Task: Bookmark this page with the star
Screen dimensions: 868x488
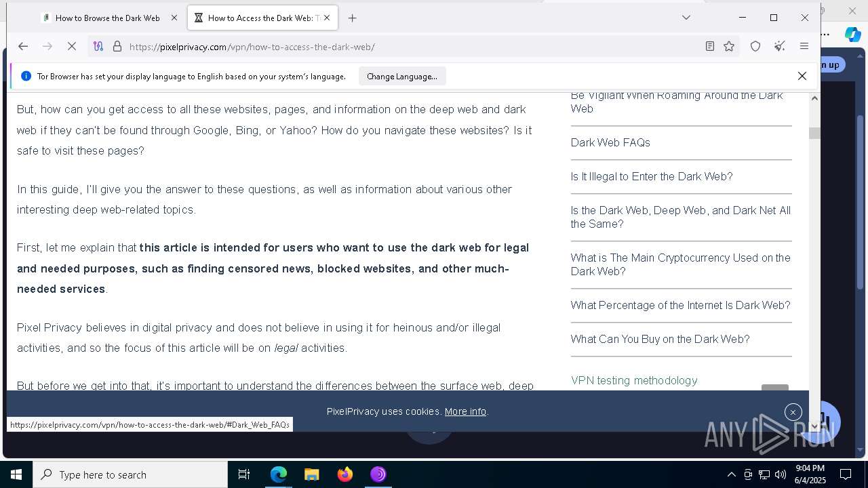Action: click(729, 46)
